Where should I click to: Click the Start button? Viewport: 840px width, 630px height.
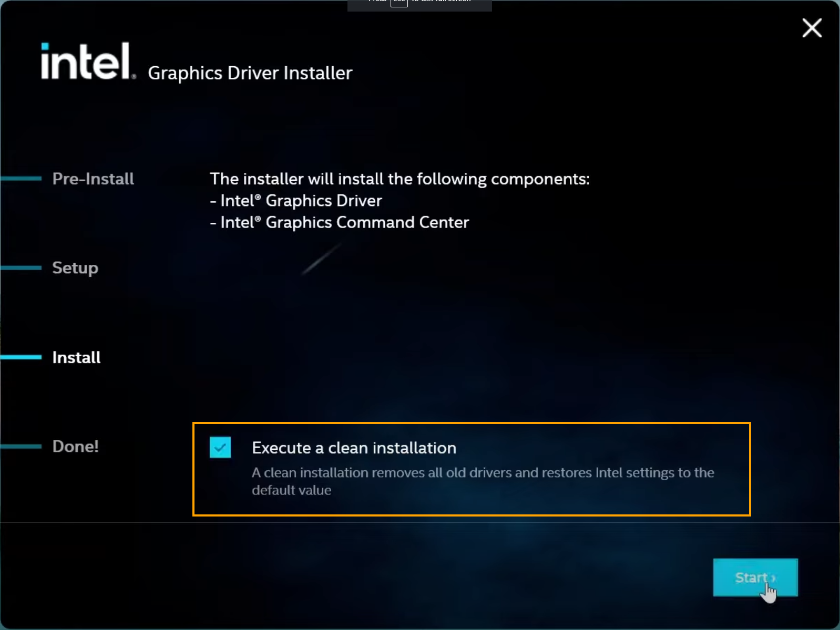[x=755, y=577]
